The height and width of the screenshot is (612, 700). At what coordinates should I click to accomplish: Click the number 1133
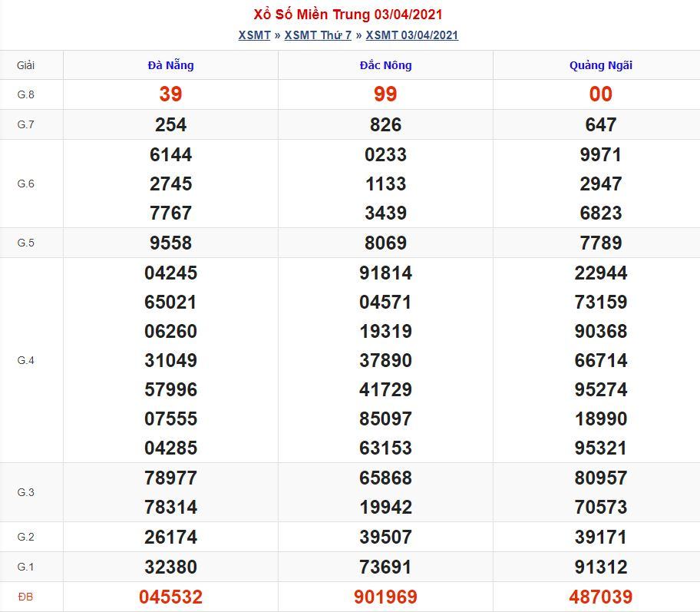tap(386, 184)
